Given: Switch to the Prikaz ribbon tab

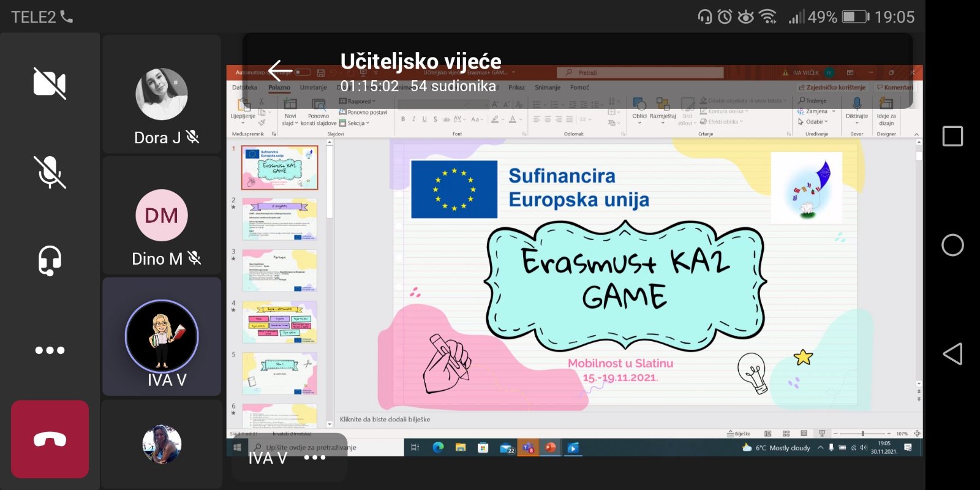Looking at the screenshot, I should [516, 88].
